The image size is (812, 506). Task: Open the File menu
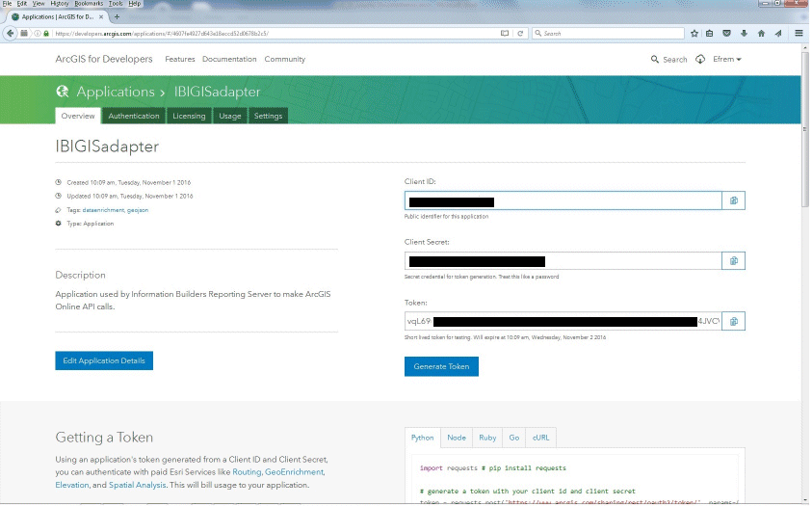tap(7, 4)
